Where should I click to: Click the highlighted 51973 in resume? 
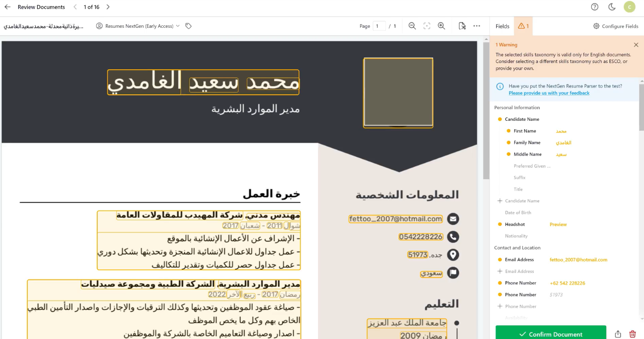417,255
